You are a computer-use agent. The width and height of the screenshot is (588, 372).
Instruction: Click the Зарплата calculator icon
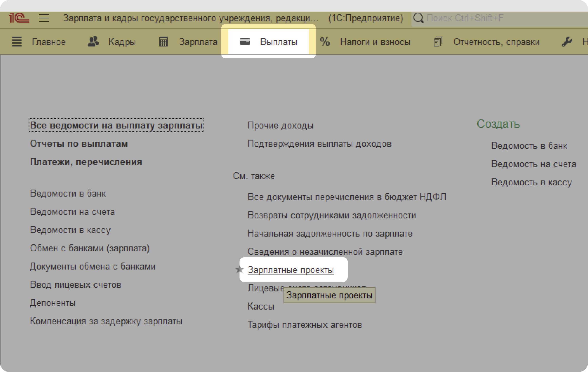coord(163,42)
